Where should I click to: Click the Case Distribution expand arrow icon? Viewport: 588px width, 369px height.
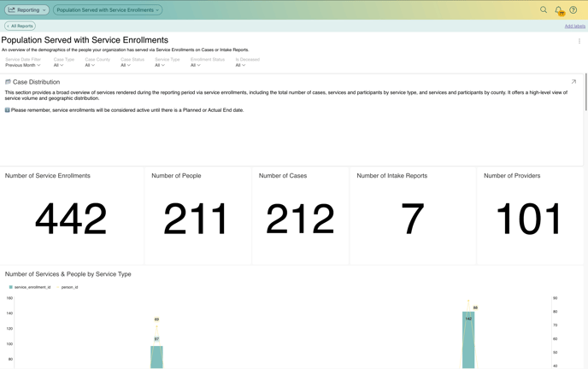[573, 82]
